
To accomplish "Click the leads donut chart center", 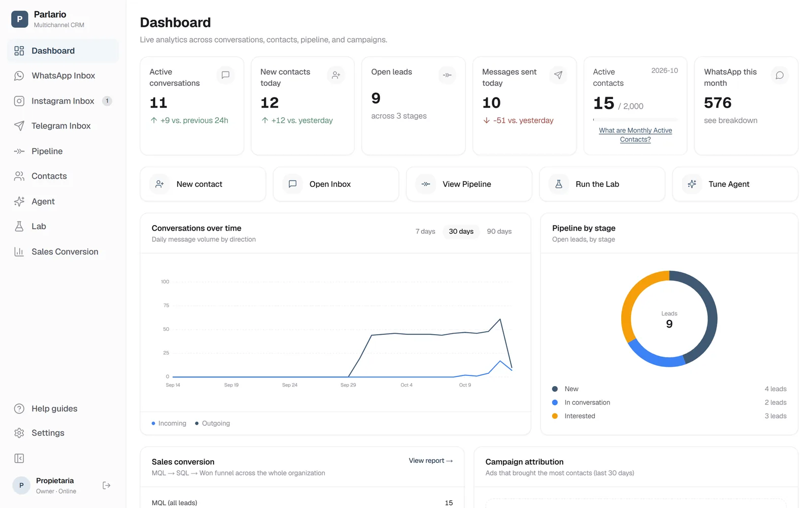I will (669, 320).
